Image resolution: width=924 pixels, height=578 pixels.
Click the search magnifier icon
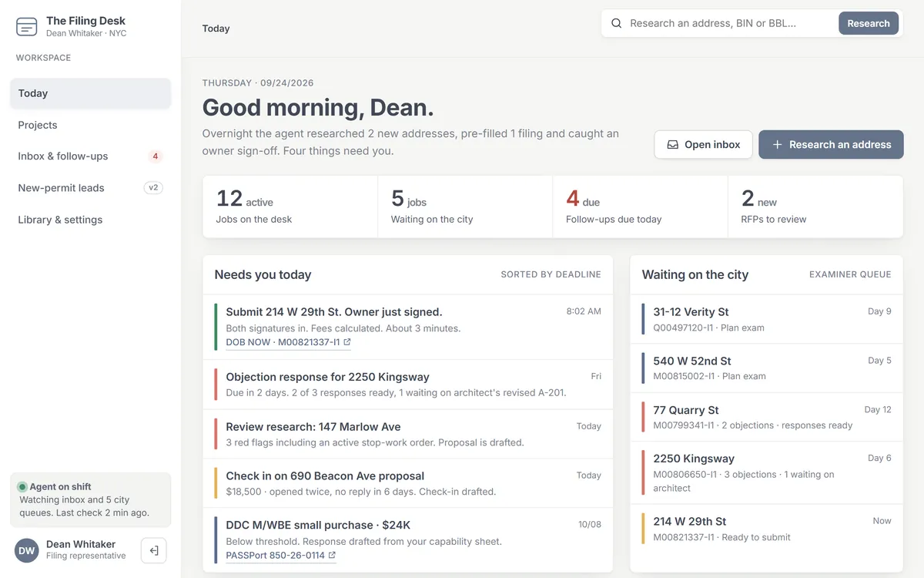click(617, 23)
